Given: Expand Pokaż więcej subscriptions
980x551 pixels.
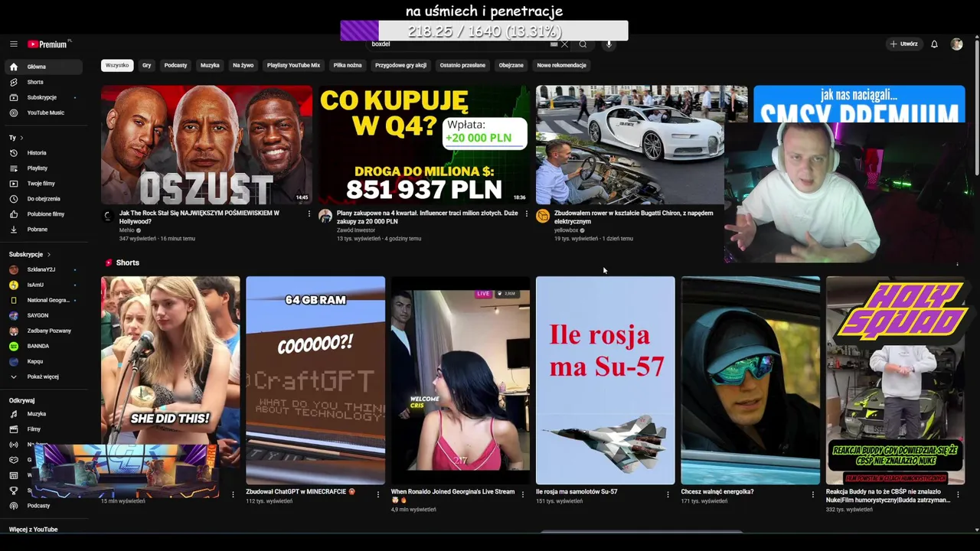Looking at the screenshot, I should pyautogui.click(x=42, y=377).
